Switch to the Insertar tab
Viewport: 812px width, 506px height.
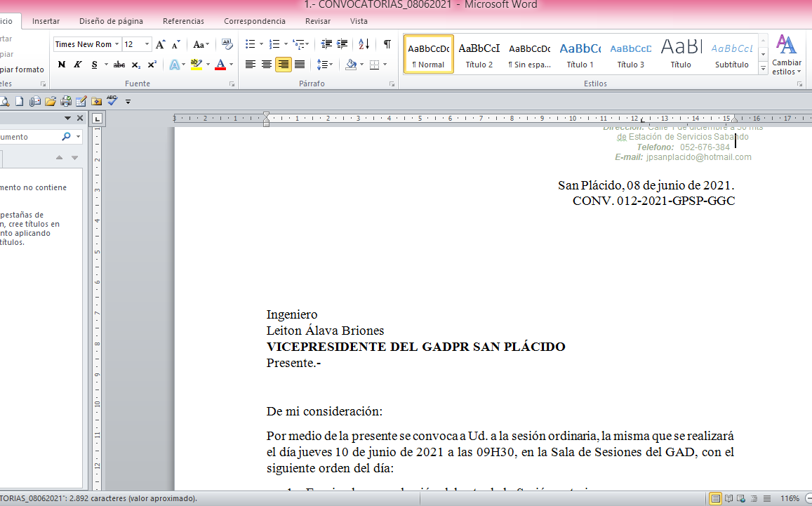(46, 21)
